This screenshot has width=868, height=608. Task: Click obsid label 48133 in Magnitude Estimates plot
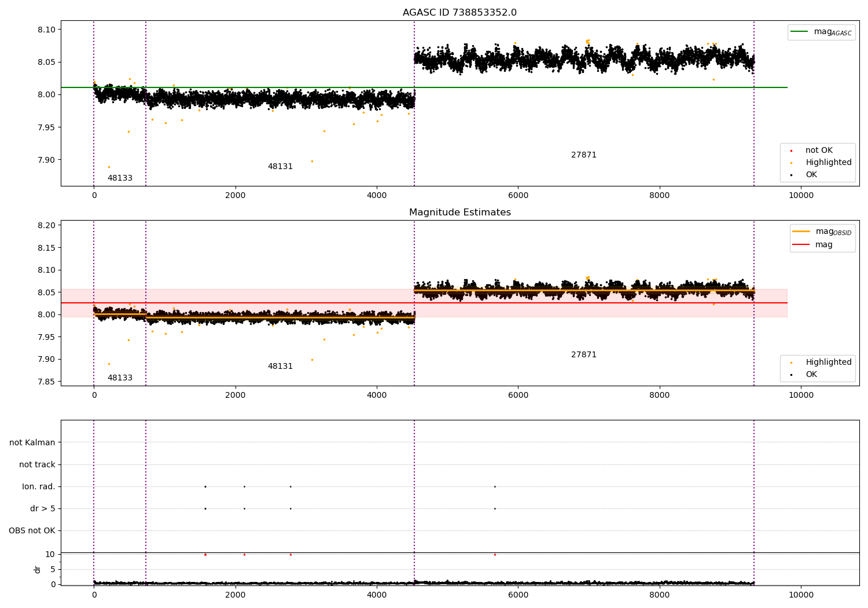[120, 378]
